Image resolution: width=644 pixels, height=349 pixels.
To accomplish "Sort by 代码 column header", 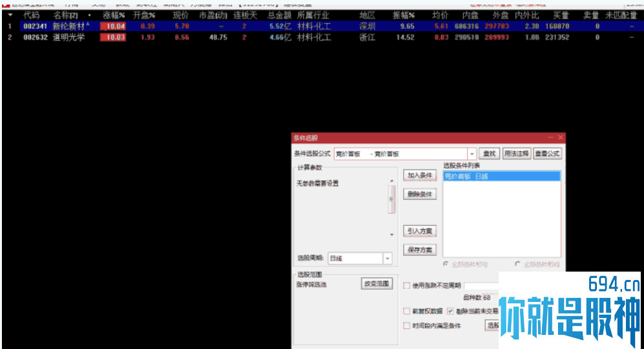I will [31, 15].
